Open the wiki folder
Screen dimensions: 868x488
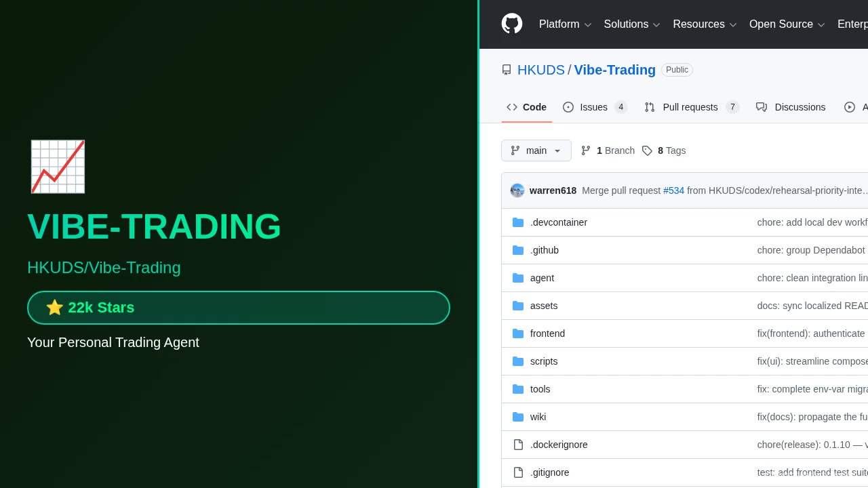point(538,417)
